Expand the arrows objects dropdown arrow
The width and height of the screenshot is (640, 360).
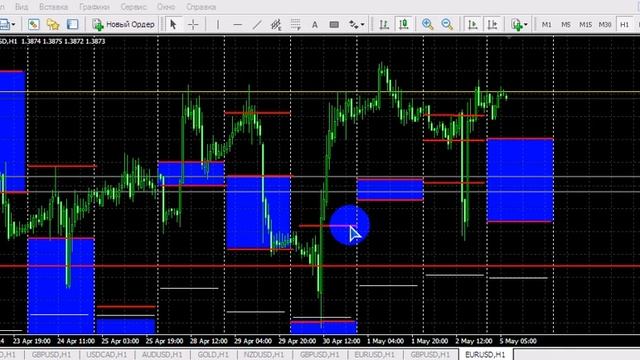pos(362,25)
